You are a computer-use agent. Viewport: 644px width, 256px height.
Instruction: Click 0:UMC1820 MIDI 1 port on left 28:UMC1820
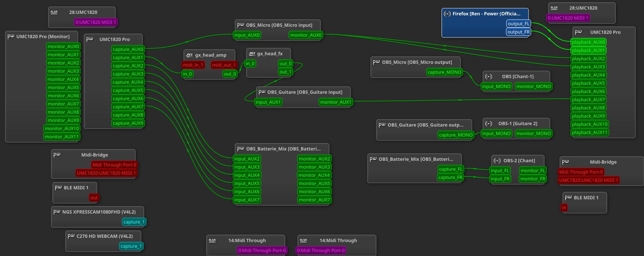point(96,22)
